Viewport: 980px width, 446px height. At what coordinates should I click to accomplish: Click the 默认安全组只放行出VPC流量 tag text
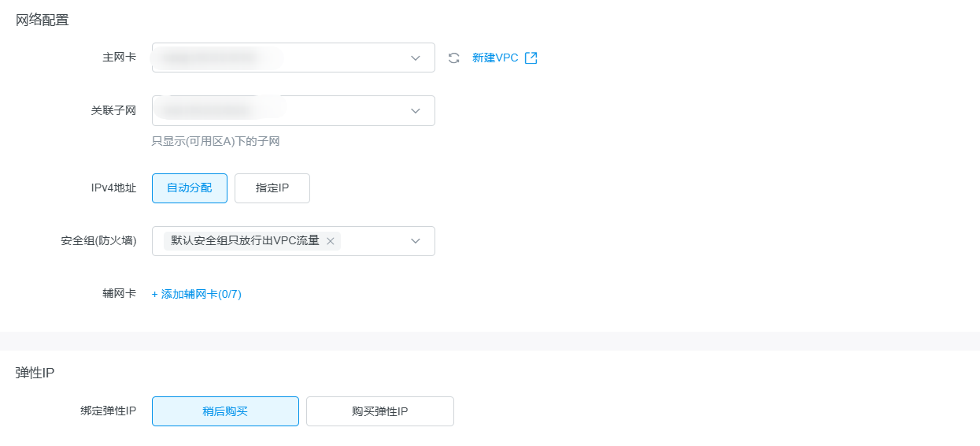point(245,241)
